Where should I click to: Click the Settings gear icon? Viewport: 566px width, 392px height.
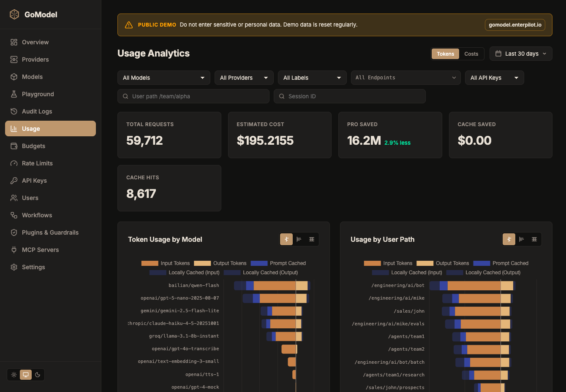click(x=14, y=267)
